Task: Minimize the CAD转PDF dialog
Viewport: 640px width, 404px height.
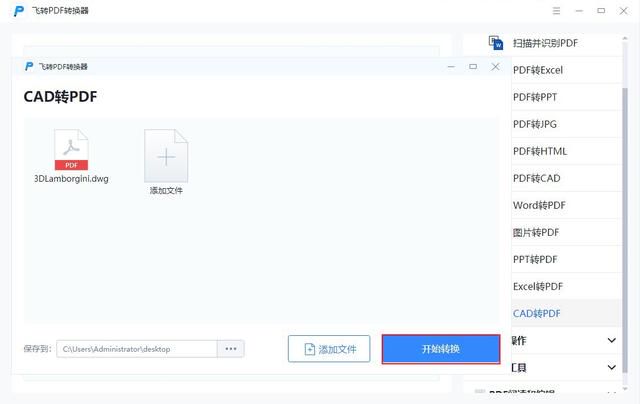Action: 451,67
